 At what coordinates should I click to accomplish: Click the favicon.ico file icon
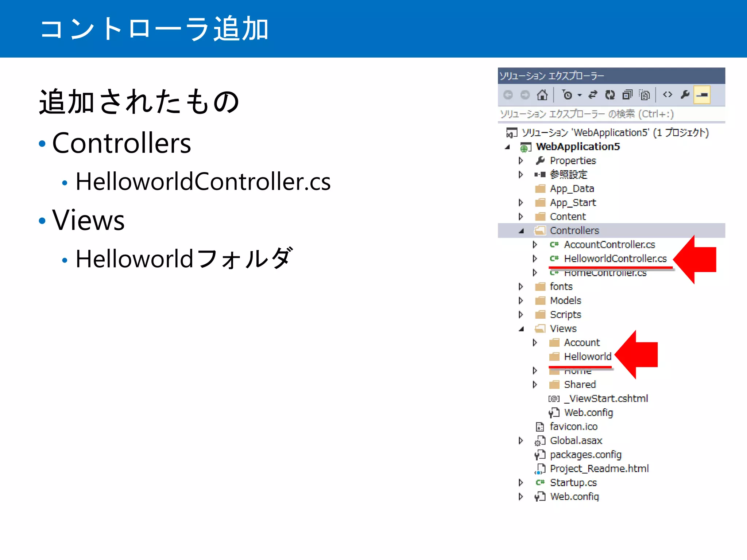click(x=540, y=427)
